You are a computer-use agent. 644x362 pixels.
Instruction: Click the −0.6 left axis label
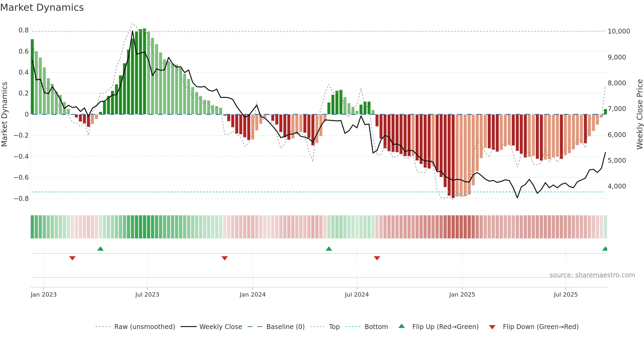coord(21,177)
